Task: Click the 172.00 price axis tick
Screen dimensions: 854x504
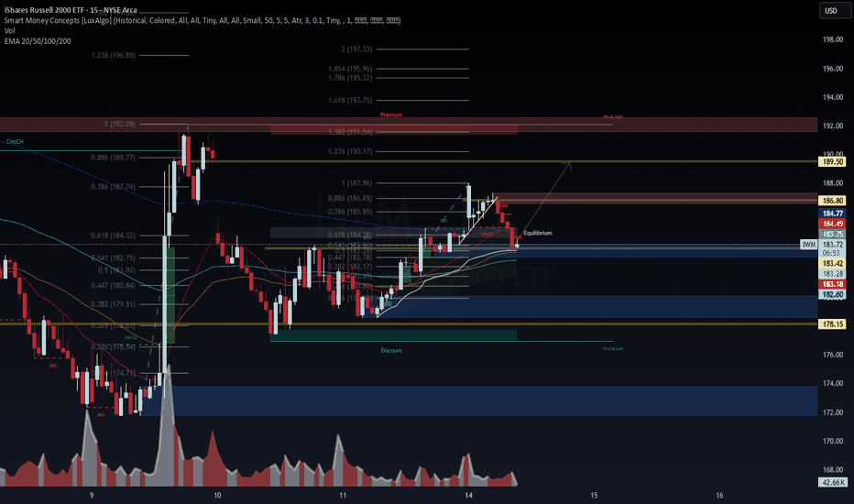Action: tap(833, 412)
